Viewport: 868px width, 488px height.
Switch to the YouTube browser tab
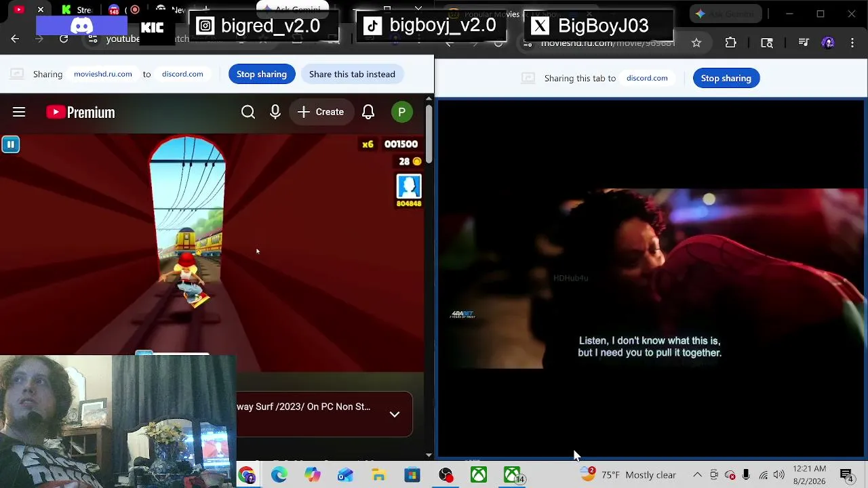click(x=18, y=9)
